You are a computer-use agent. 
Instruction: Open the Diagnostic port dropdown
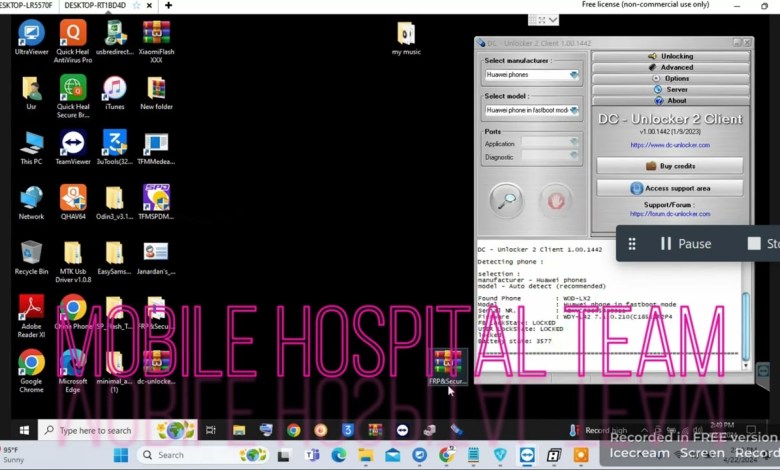574,157
